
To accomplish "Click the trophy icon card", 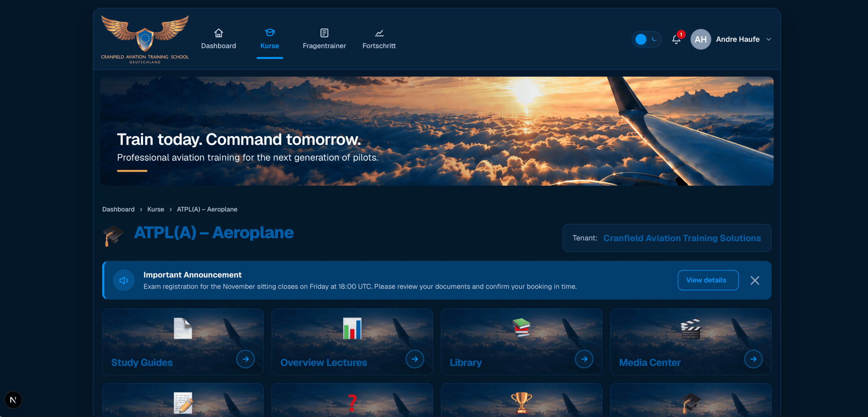I will (521, 400).
